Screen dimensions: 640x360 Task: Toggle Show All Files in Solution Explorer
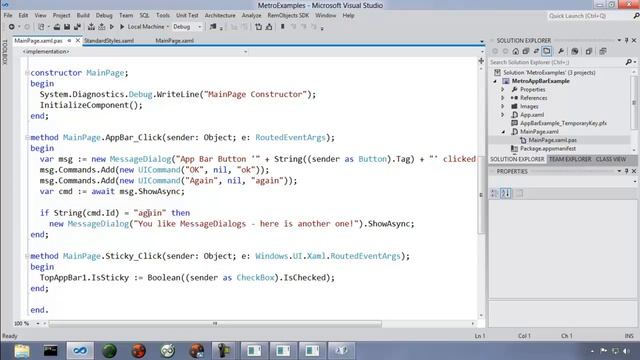[547, 51]
